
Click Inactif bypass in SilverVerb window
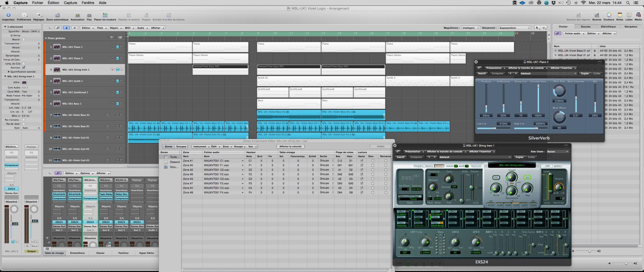[x=482, y=74]
